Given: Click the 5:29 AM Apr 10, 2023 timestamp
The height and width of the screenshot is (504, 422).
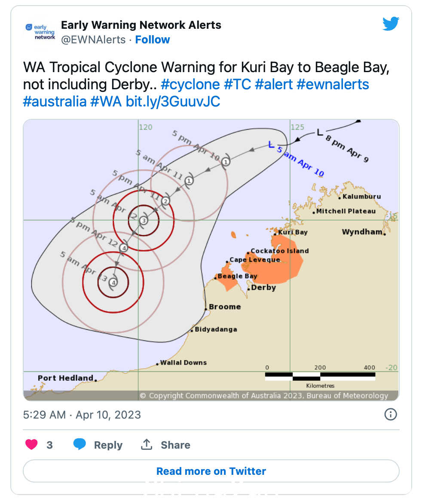Looking at the screenshot, I should (x=82, y=415).
